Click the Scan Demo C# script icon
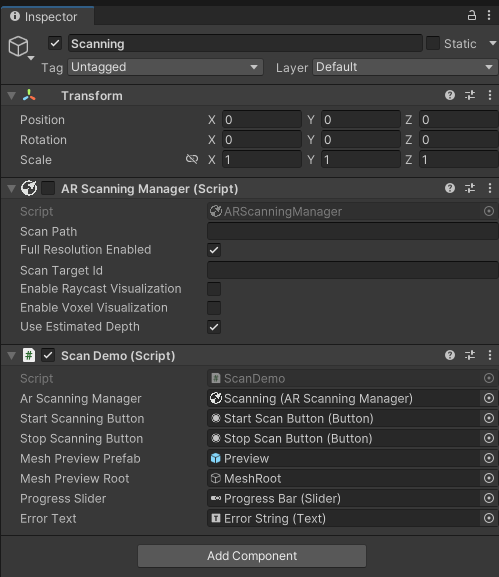499x577 pixels. click(29, 355)
